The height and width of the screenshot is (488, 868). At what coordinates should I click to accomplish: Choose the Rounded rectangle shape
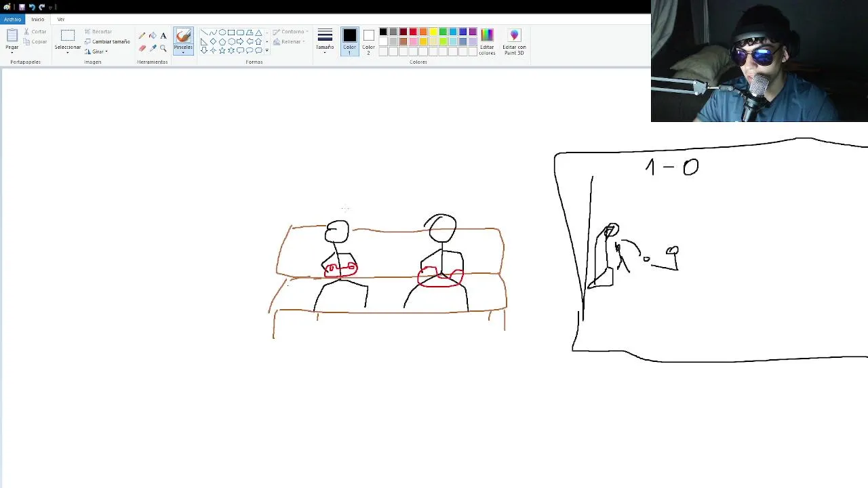click(x=240, y=33)
